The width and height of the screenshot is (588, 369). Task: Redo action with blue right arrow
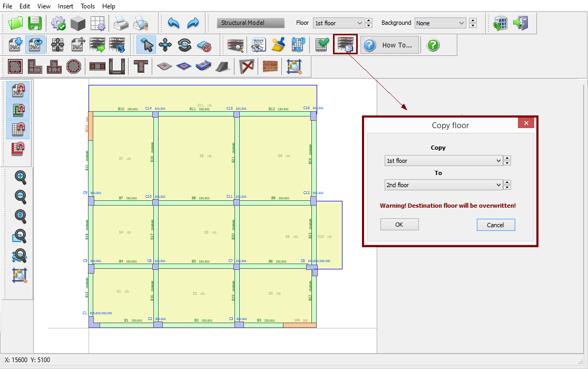point(193,23)
